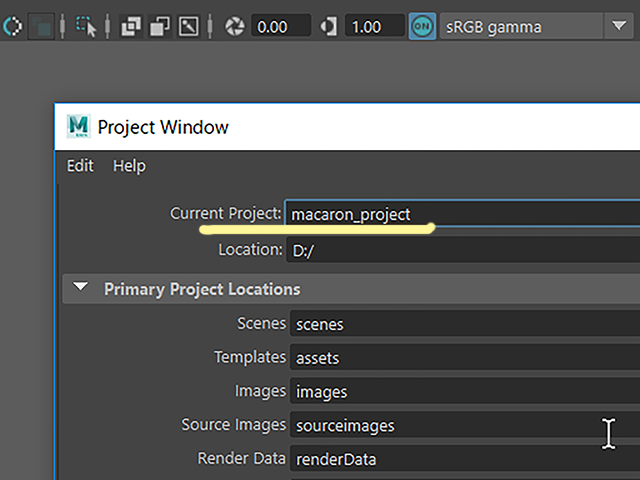Toggle the isolate select circle icon

[12, 27]
